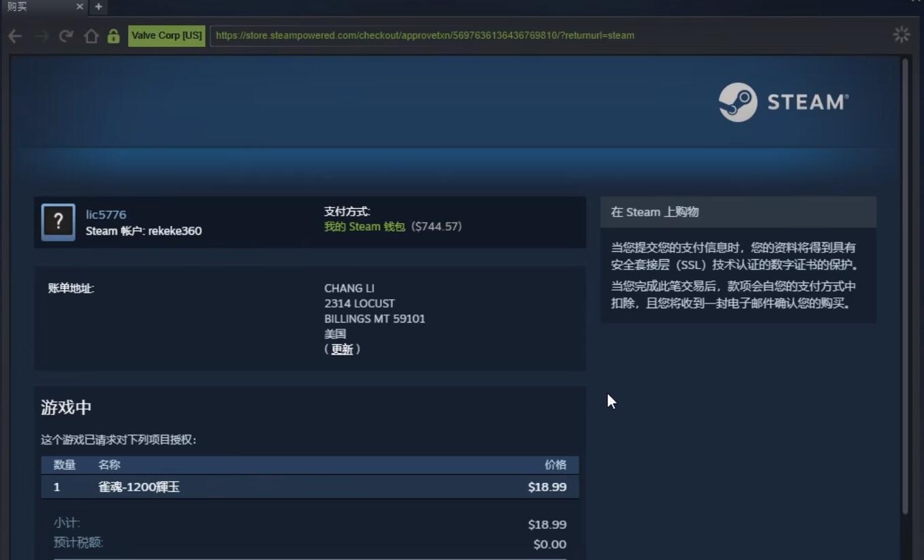Click the 价格 column header
Image resolution: width=924 pixels, height=560 pixels.
pyautogui.click(x=556, y=465)
